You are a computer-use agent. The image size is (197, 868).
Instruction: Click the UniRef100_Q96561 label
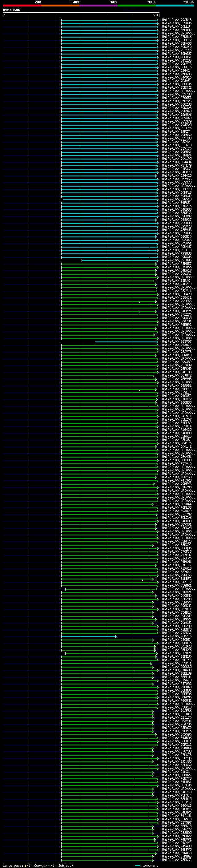(x=177, y=152)
